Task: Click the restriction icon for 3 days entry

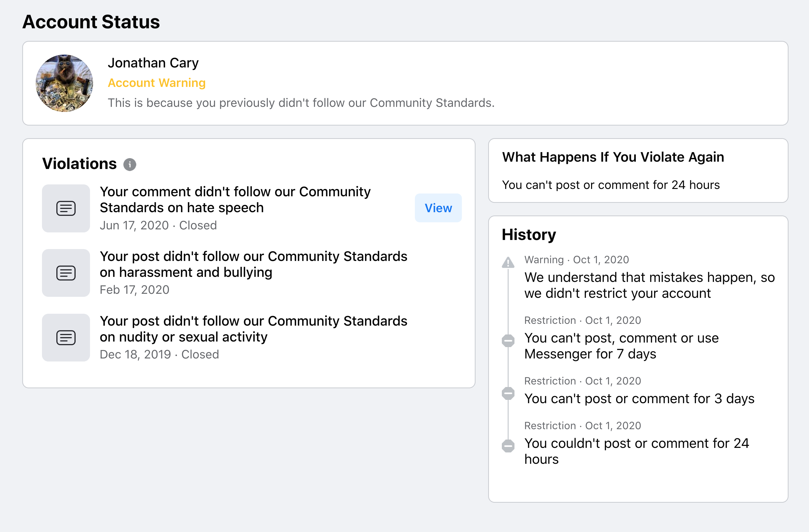Action: pos(508,393)
